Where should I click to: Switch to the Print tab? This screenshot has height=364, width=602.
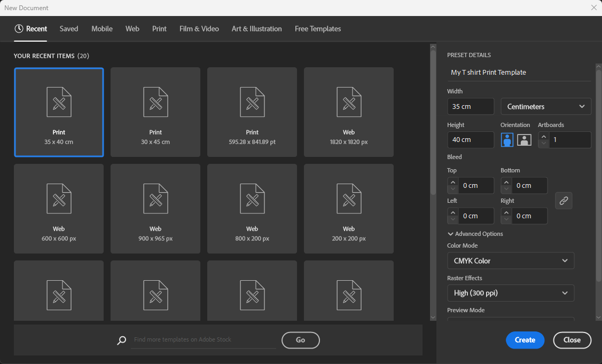[159, 28]
